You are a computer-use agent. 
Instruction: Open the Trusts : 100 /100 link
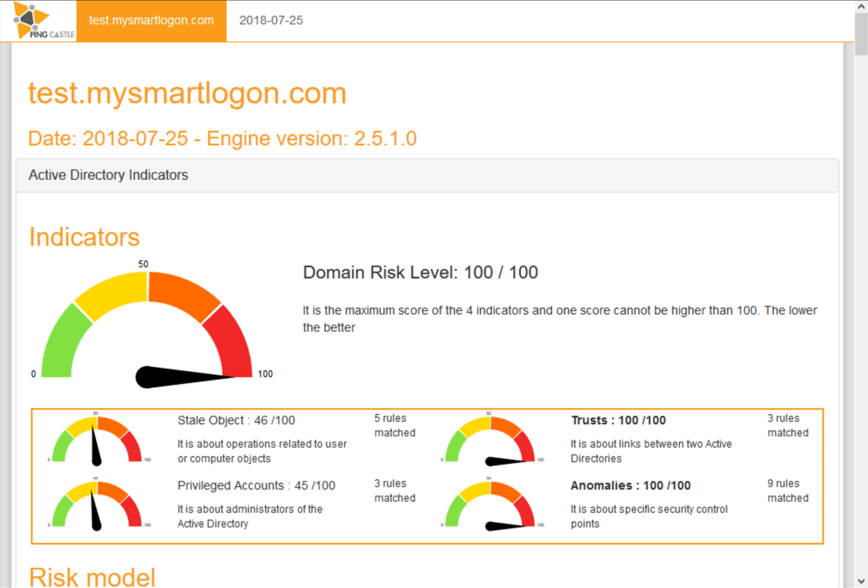(618, 420)
